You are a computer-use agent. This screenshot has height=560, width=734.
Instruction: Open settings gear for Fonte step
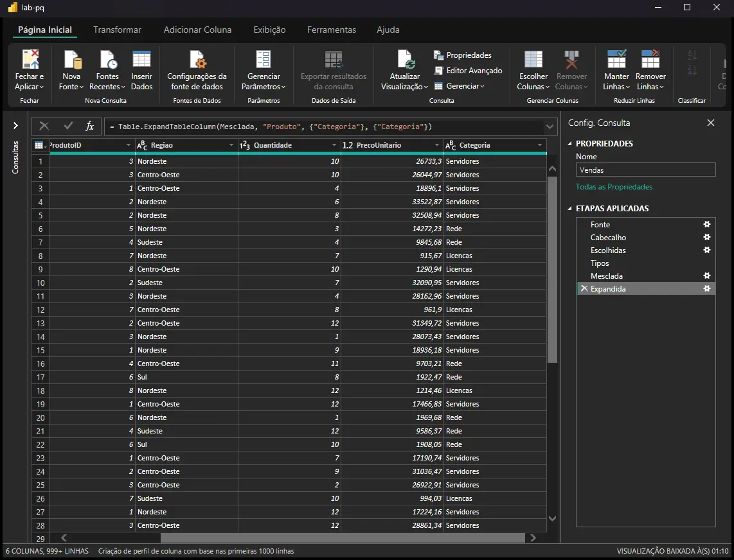pyautogui.click(x=707, y=225)
